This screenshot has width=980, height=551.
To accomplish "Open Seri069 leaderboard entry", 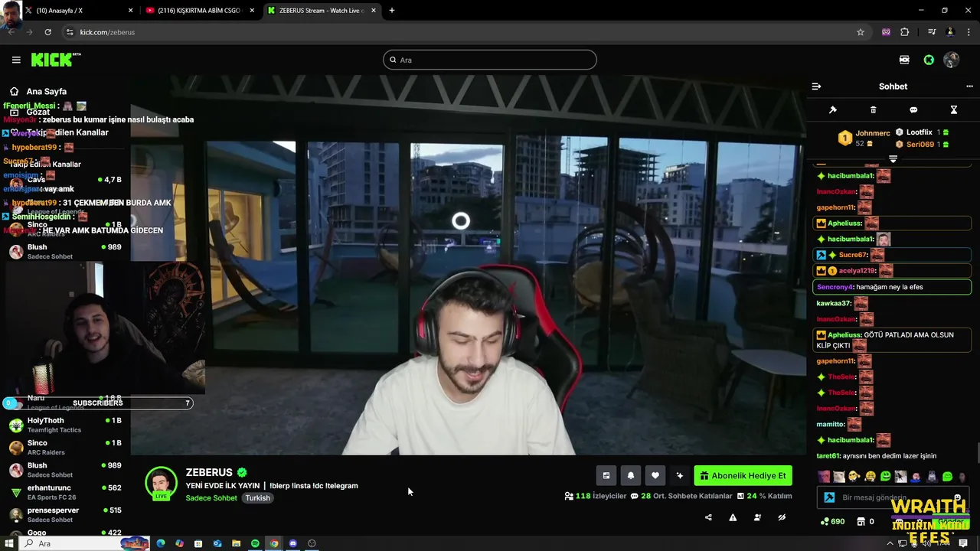I will pos(922,144).
